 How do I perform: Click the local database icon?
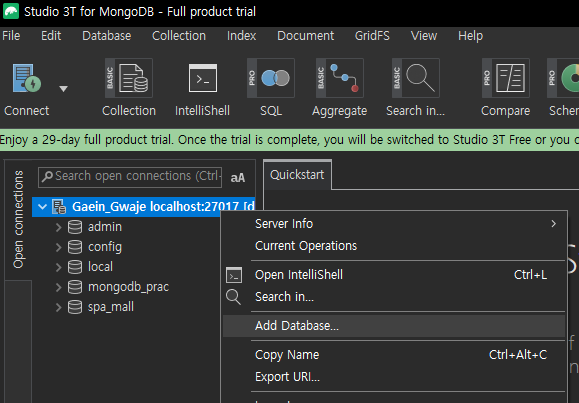click(x=75, y=267)
